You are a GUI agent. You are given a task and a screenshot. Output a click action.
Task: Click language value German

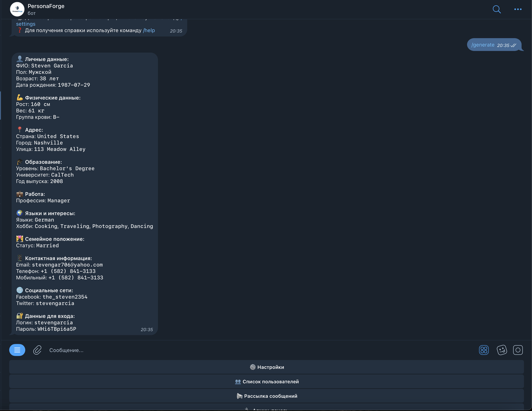44,220
